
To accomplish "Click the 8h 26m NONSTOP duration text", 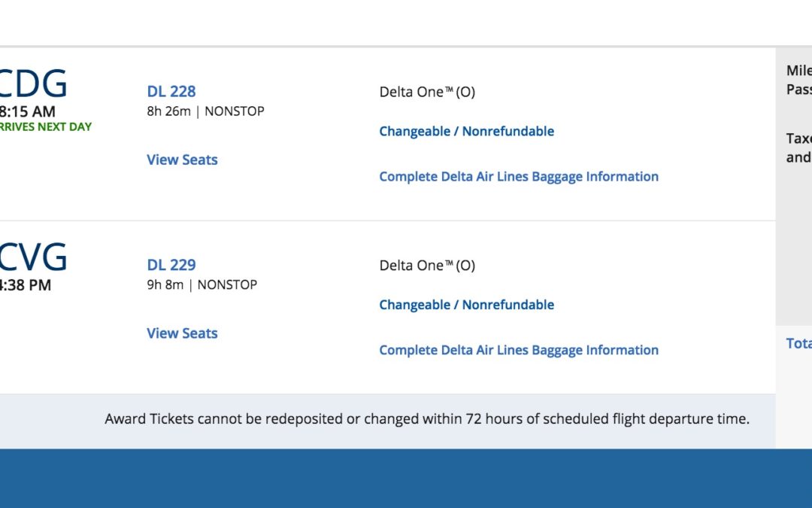I will coord(205,111).
